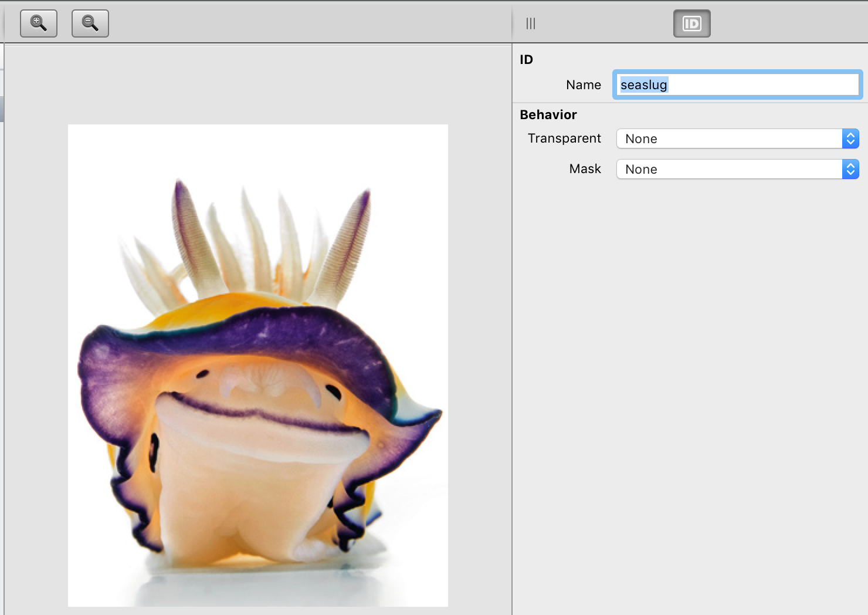Viewport: 868px width, 615px height.
Task: Click the blue arrows on Mask popup
Action: click(x=850, y=170)
